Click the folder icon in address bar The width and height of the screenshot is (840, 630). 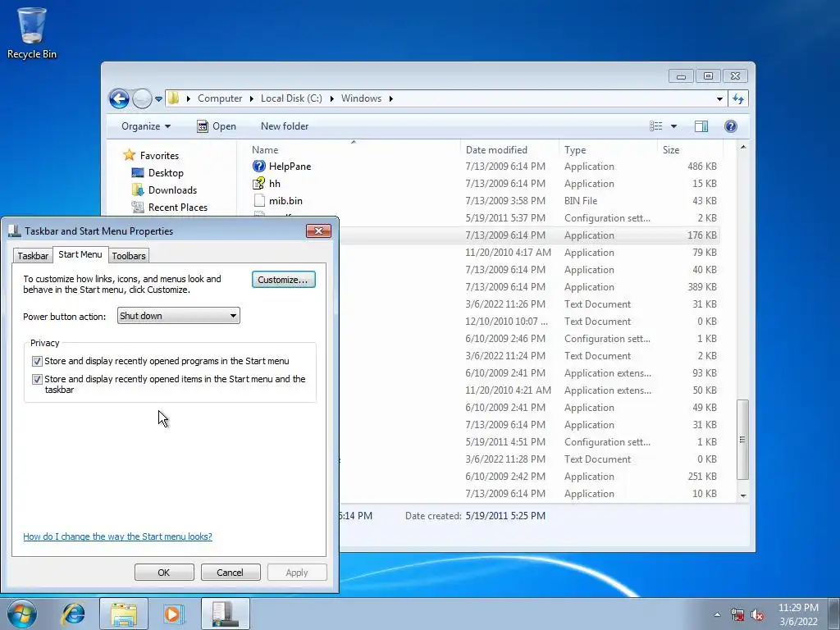[x=173, y=98]
